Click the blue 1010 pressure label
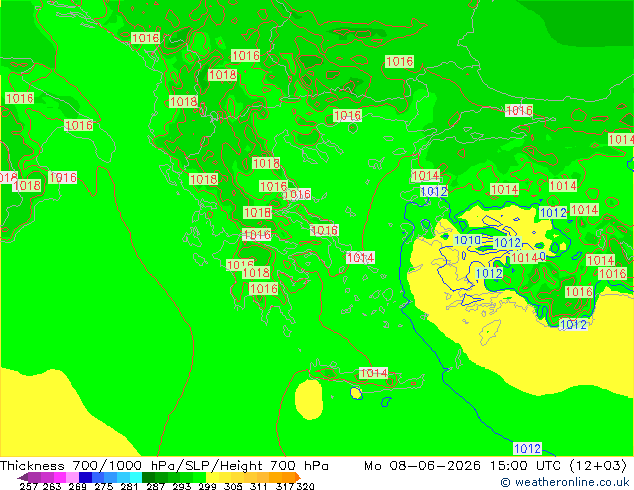This screenshot has height=490, width=634. (x=467, y=240)
